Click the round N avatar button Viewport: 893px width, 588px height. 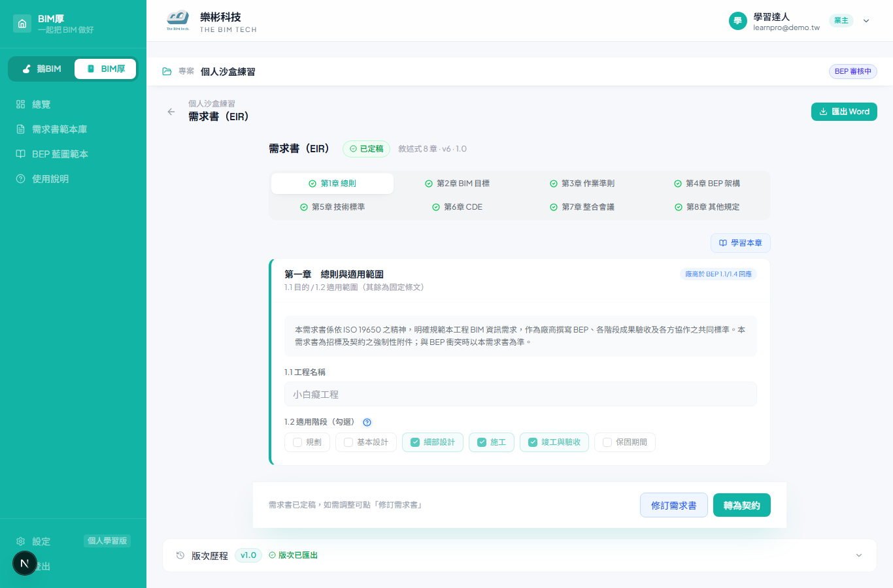pos(25,563)
